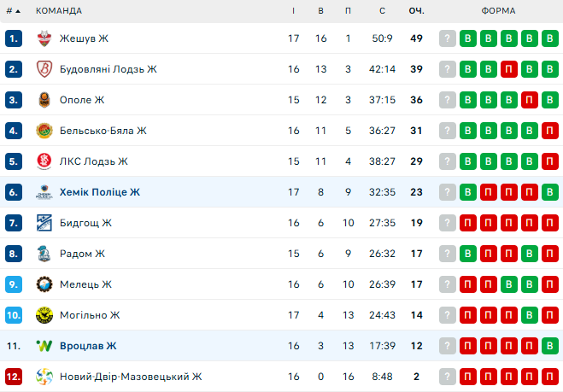Click the Вроцлав Ж team logo
The height and width of the screenshot is (392, 563).
click(44, 346)
